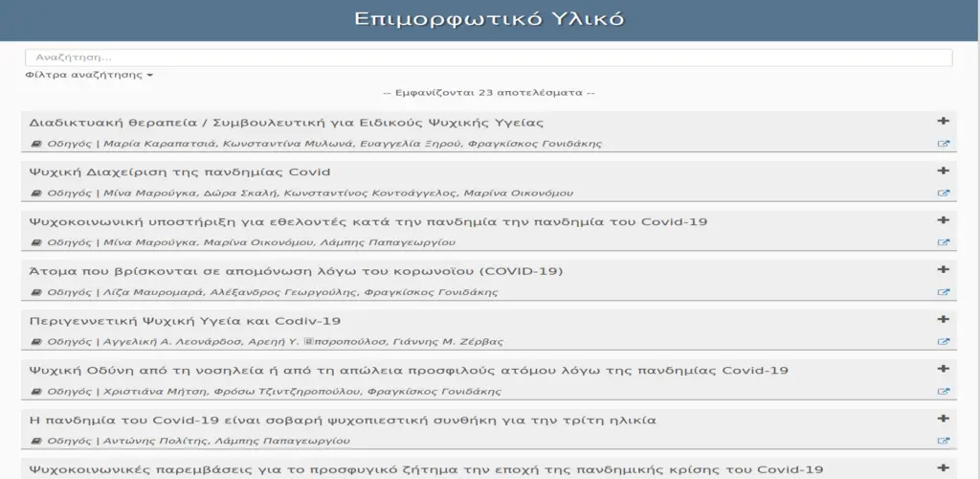This screenshot has height=479, width=980.
Task: Expand the Διαδικτυακή θεραπεία / Συμβουλευτική entry with plus
Action: point(943,122)
